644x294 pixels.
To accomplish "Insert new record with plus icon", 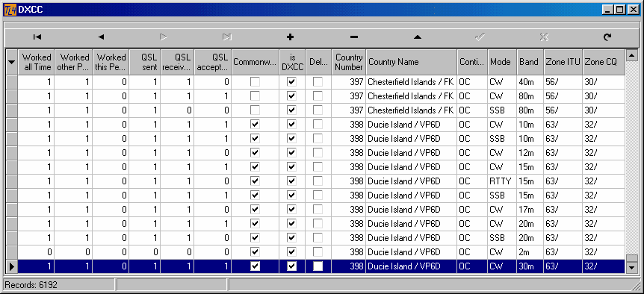I will (x=291, y=37).
